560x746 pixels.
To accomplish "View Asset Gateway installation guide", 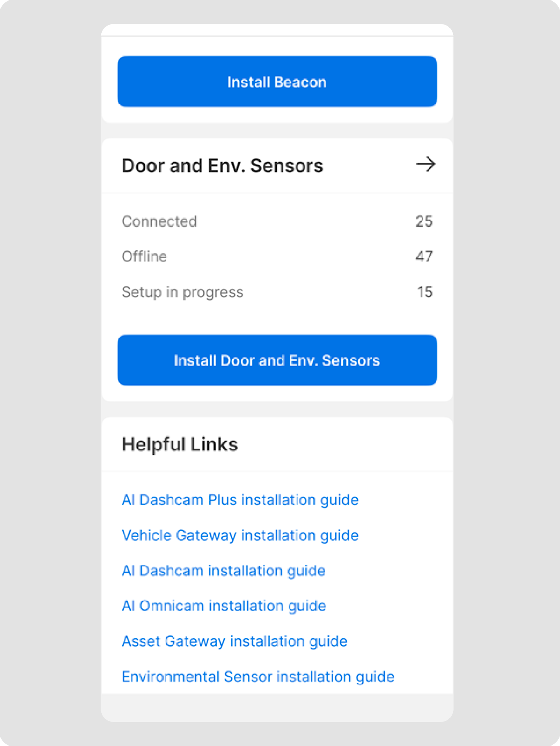I will point(235,642).
